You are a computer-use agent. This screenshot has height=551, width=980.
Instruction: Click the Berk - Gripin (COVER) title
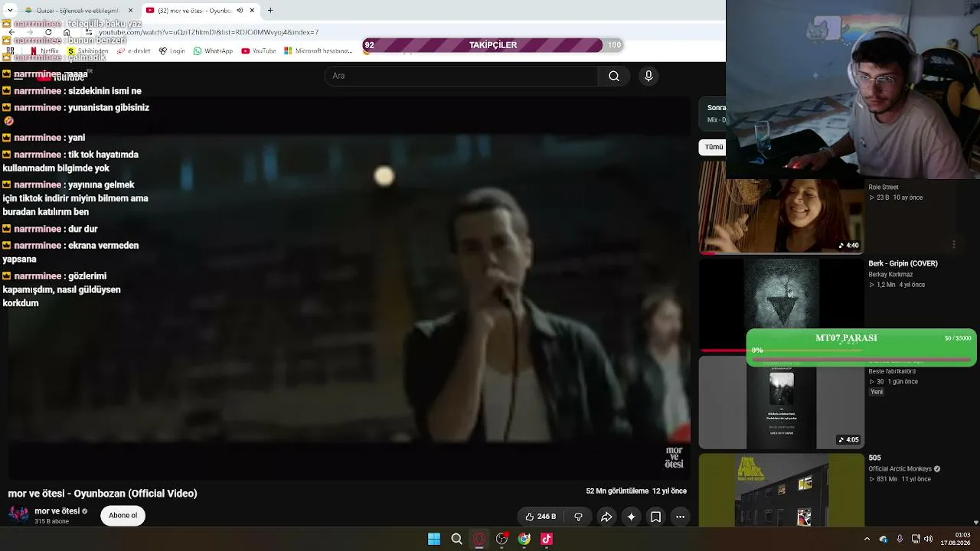903,264
